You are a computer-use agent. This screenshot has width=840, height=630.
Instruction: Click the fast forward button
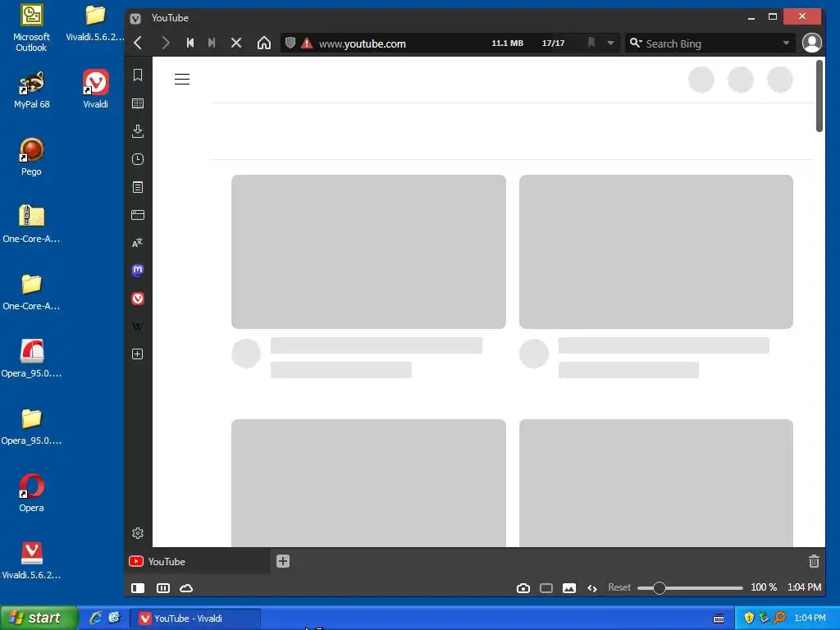(x=212, y=43)
